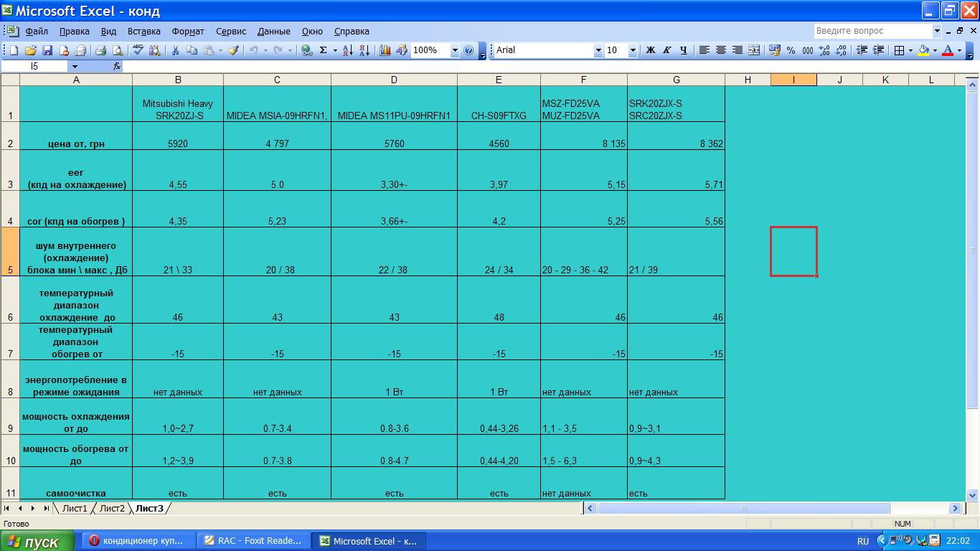The width and height of the screenshot is (980, 551).
Task: Paste clipboard contents with the Paste icon
Action: [209, 50]
